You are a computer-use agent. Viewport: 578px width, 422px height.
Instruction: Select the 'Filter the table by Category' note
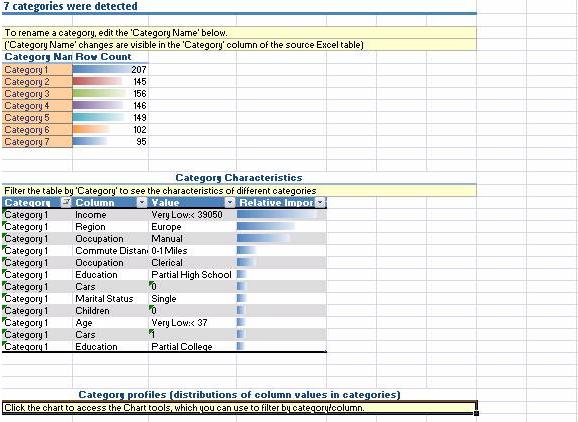(239, 191)
